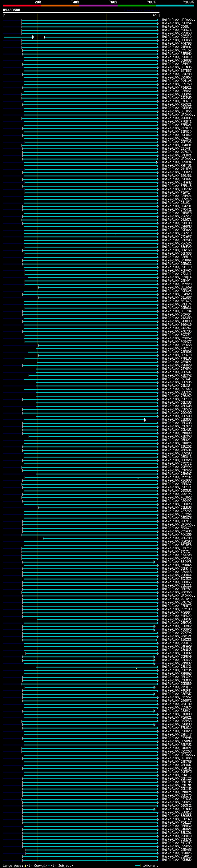197x868 pixels.
Task: Open hit UniRef100_Q56WJ4
Action: (176, 26)
